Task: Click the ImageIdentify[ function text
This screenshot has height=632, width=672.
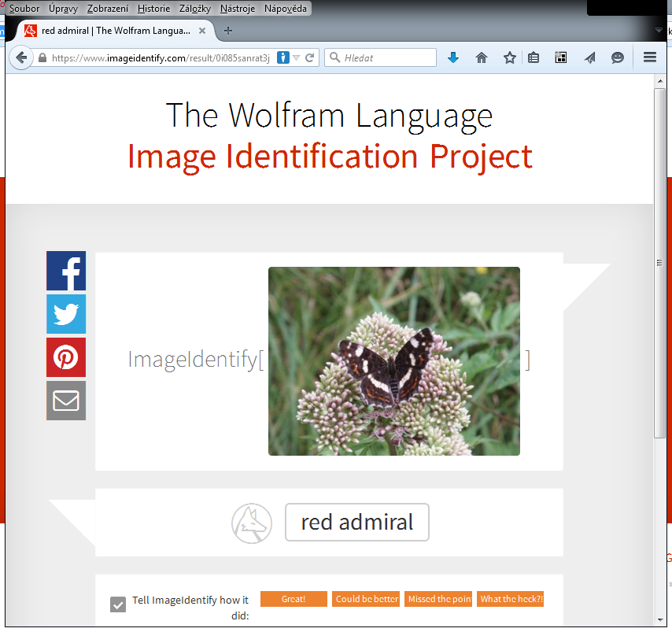Action: click(196, 360)
